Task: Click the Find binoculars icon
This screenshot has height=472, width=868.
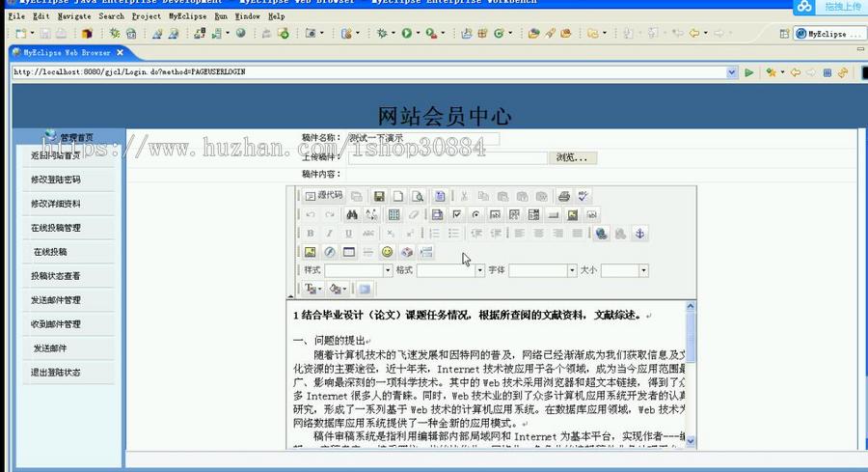Action: [x=351, y=214]
